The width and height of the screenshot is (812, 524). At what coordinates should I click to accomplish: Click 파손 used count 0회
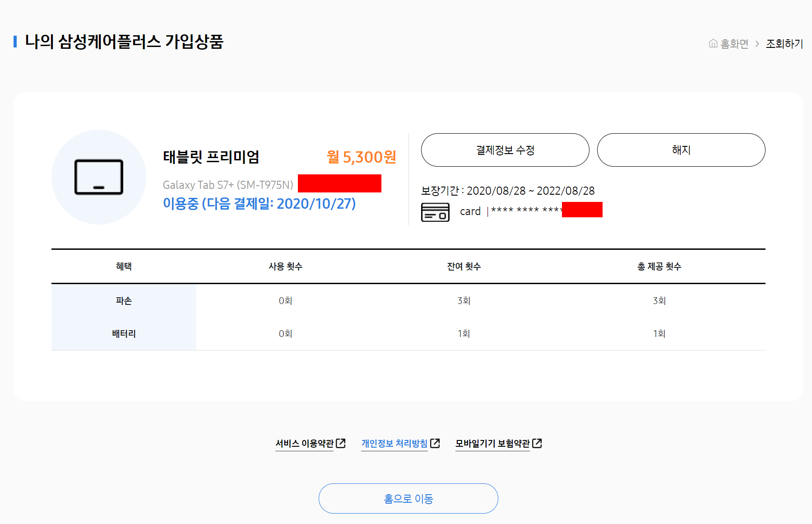[x=286, y=301]
